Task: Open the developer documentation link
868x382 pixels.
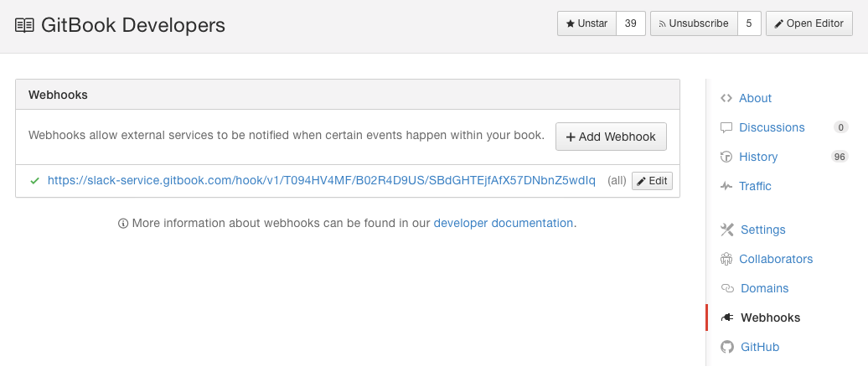Action: point(503,223)
